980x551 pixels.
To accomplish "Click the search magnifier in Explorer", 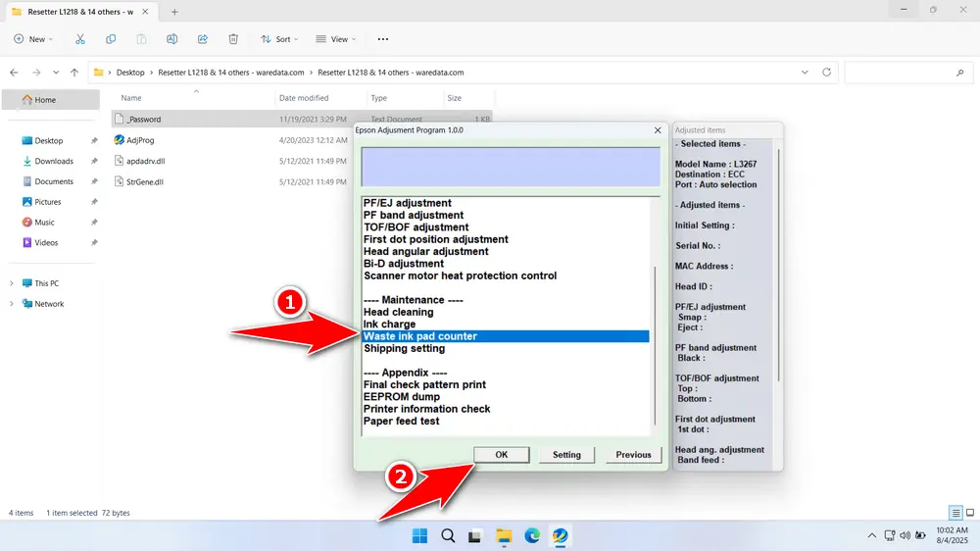I will pyautogui.click(x=960, y=73).
